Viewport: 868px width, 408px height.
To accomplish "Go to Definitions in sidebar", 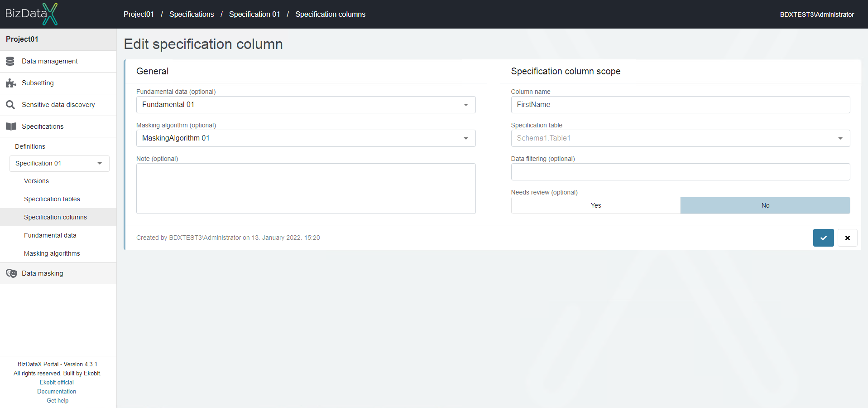I will click(x=30, y=146).
